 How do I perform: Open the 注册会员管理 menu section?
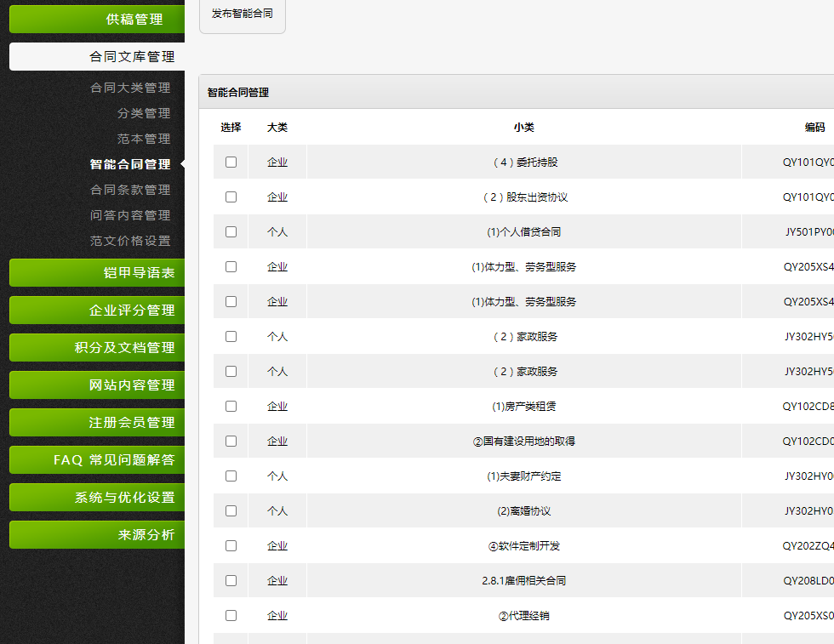(97, 423)
